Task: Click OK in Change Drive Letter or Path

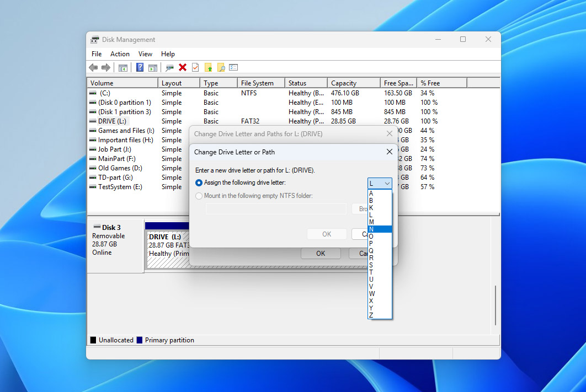Action: click(327, 234)
